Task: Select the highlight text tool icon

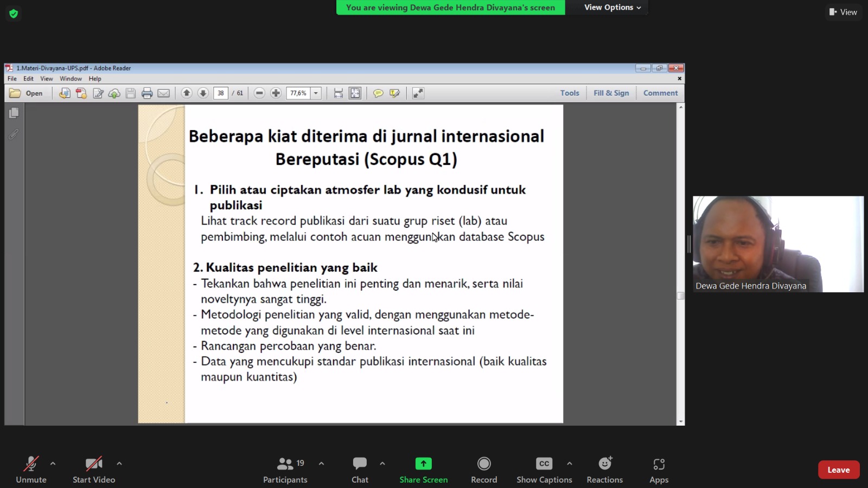Action: (x=395, y=93)
